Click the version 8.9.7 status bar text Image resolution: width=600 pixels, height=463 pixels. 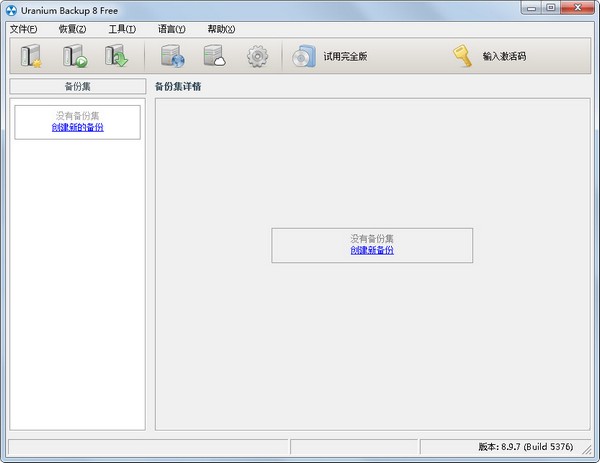click(x=527, y=447)
